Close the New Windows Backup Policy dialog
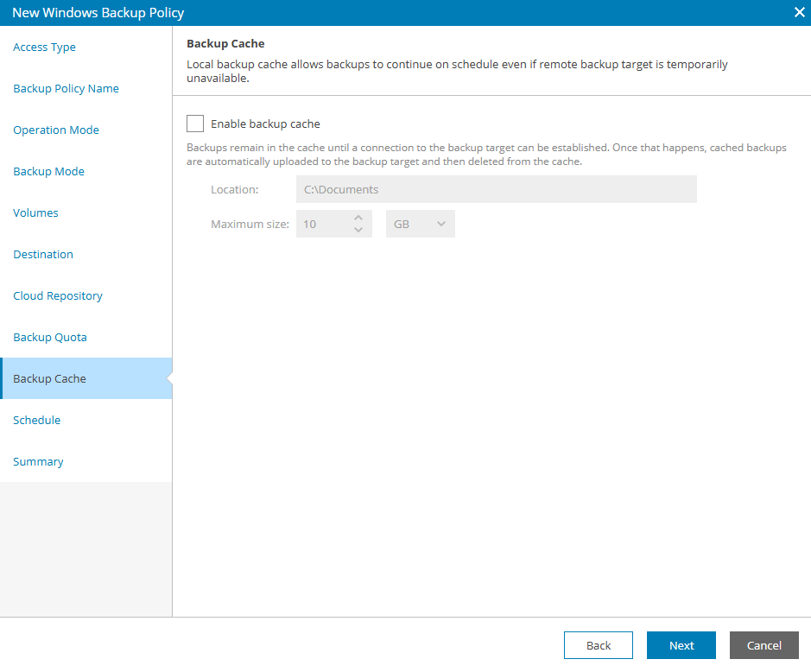 799,13
